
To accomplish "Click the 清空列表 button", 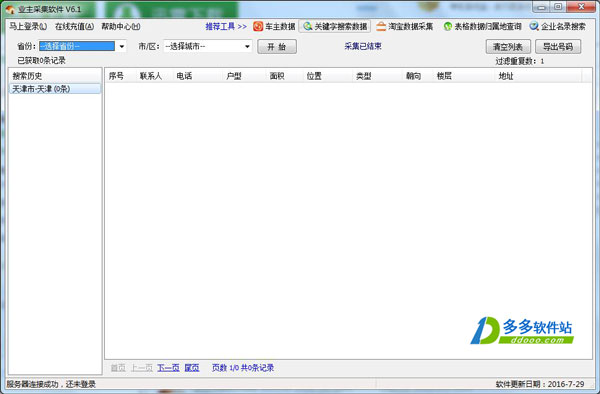I will [508, 47].
